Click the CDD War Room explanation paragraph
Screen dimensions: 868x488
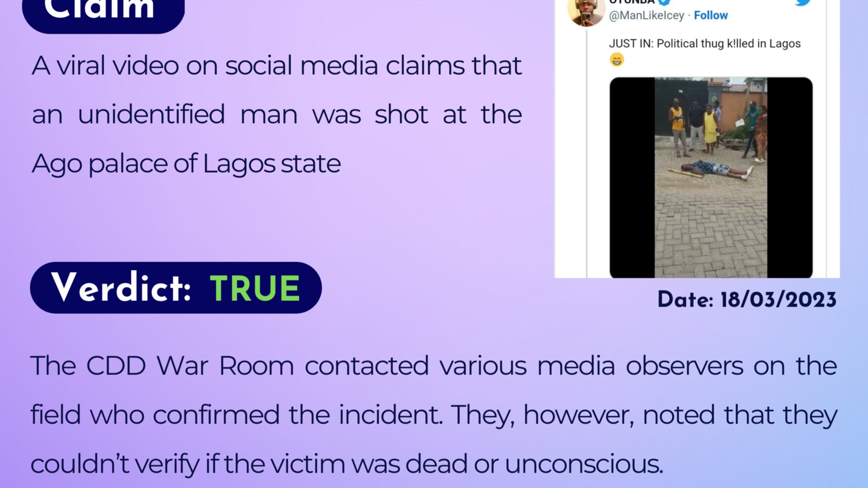pos(434,414)
